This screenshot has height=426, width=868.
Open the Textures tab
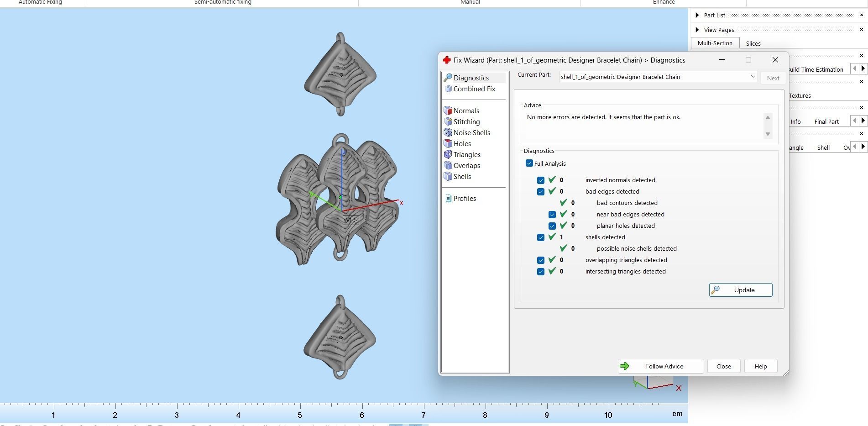click(x=800, y=96)
